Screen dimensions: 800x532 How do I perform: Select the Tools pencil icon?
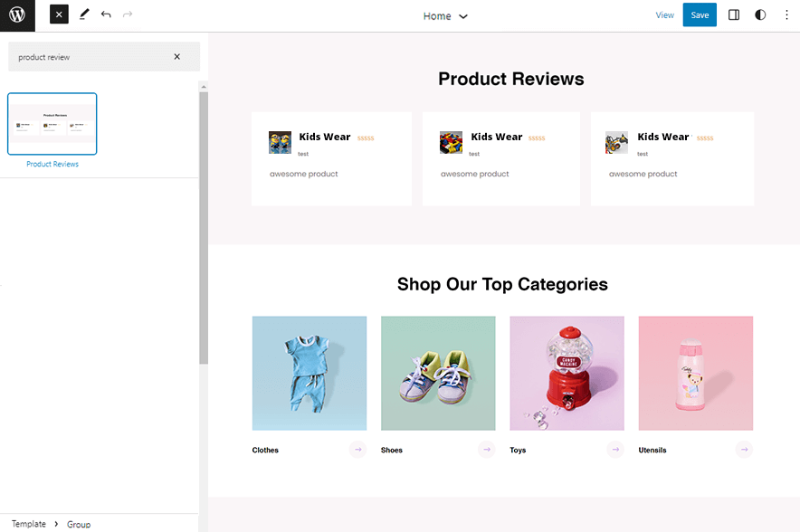point(84,14)
